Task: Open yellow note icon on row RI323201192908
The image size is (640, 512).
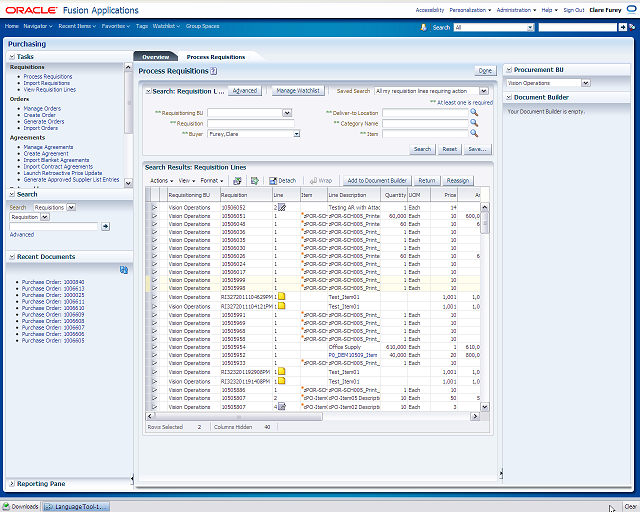Action: (282, 372)
